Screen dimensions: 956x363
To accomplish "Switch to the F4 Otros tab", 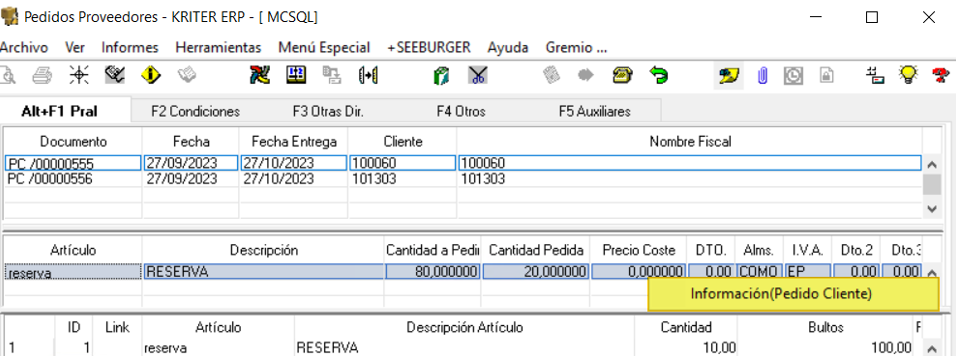I will (461, 112).
